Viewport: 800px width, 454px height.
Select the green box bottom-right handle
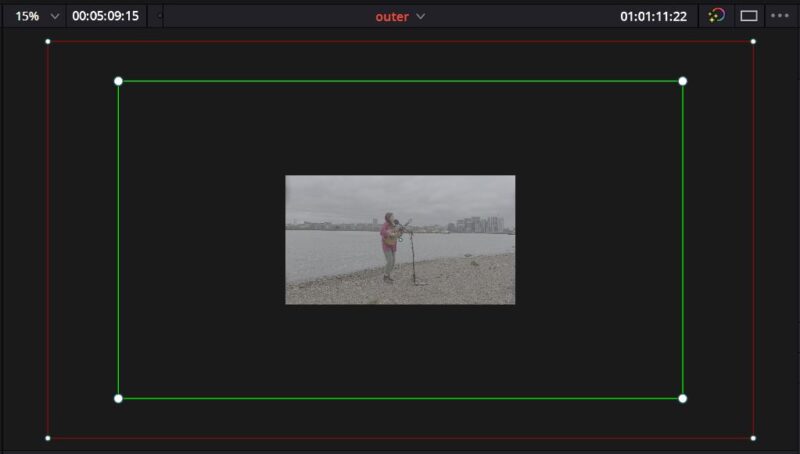683,398
